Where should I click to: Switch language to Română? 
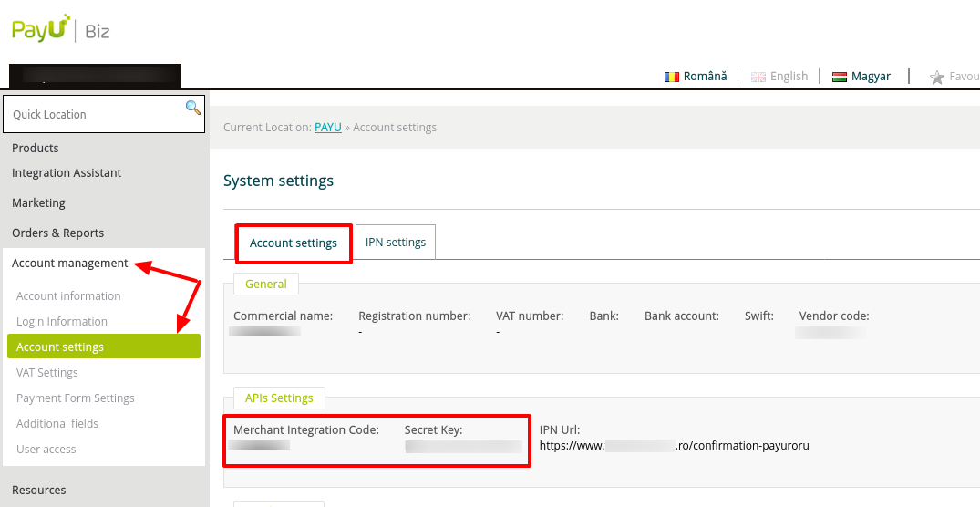(705, 77)
